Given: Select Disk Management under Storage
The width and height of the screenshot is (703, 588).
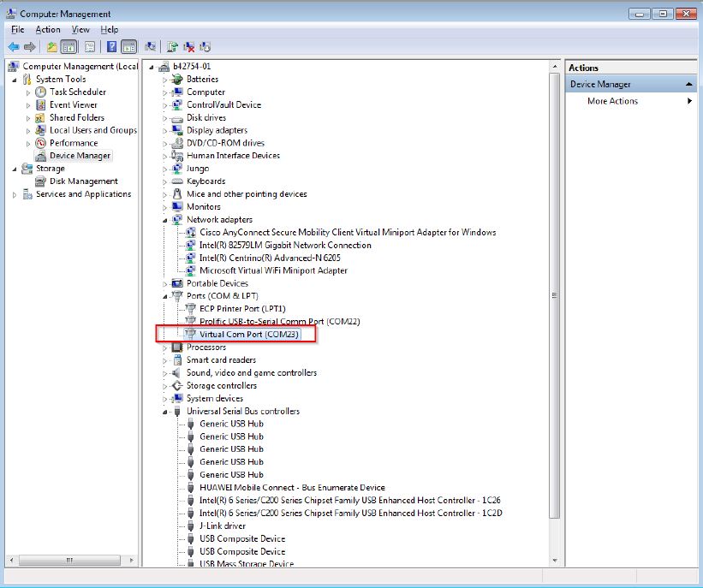Looking at the screenshot, I should point(83,181).
